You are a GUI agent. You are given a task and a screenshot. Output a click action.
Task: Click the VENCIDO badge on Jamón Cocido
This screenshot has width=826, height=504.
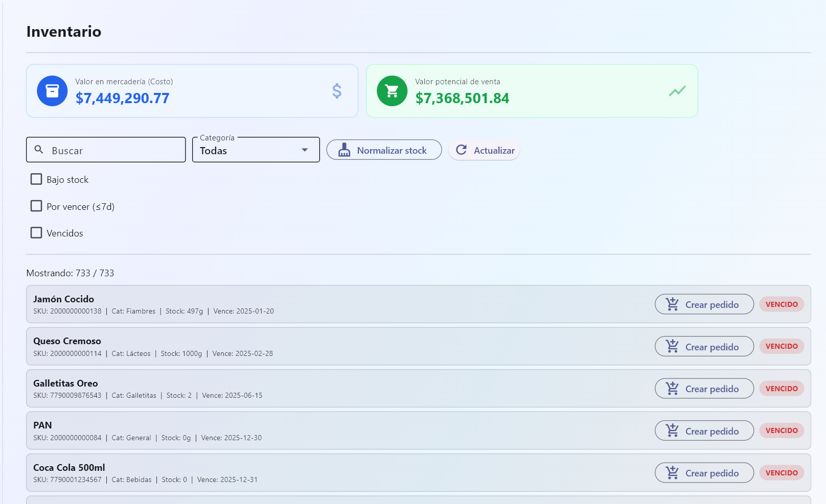(x=781, y=304)
